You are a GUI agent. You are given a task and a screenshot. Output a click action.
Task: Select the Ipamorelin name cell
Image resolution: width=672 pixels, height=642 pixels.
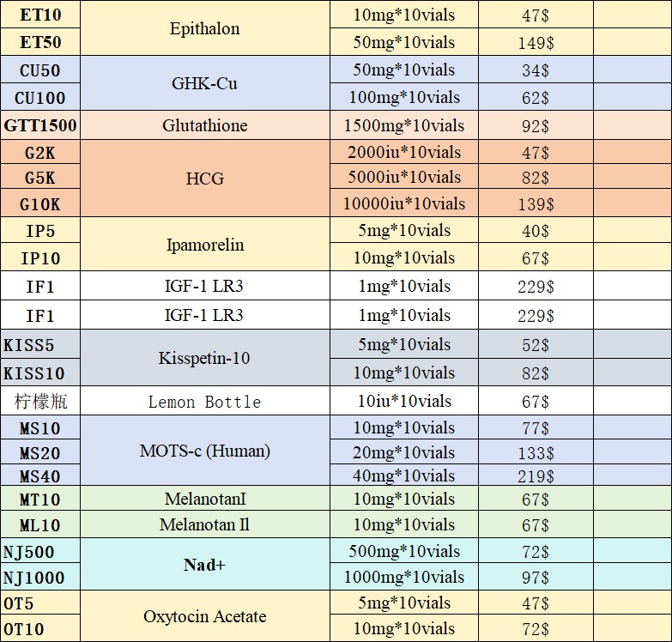205,245
